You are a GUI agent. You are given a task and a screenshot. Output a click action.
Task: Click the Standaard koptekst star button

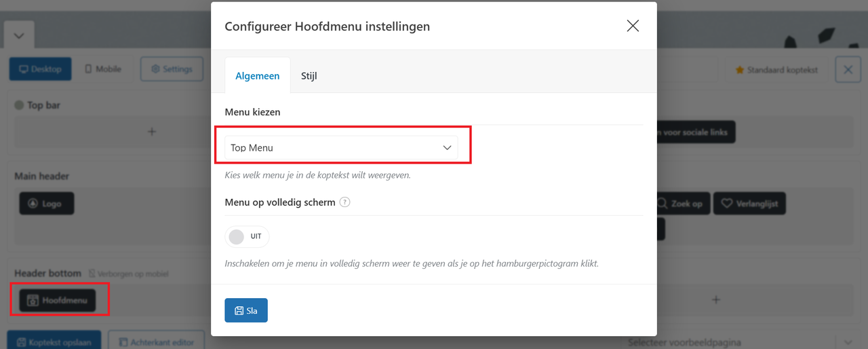(x=776, y=69)
